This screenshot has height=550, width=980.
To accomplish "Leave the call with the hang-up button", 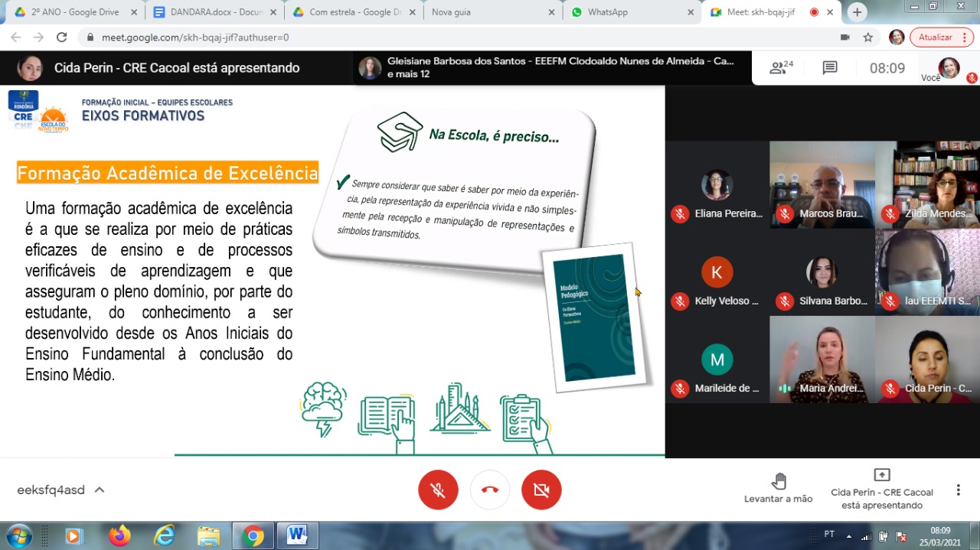I will 490,490.
